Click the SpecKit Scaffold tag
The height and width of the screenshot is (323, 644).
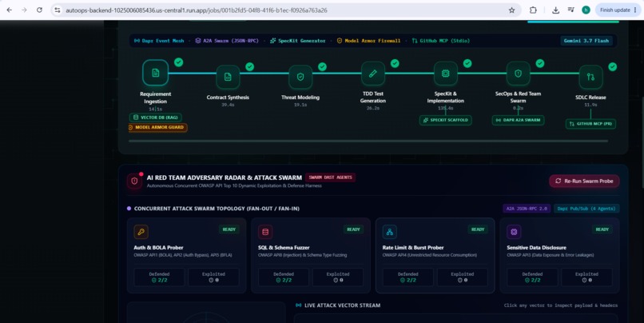[x=446, y=120]
